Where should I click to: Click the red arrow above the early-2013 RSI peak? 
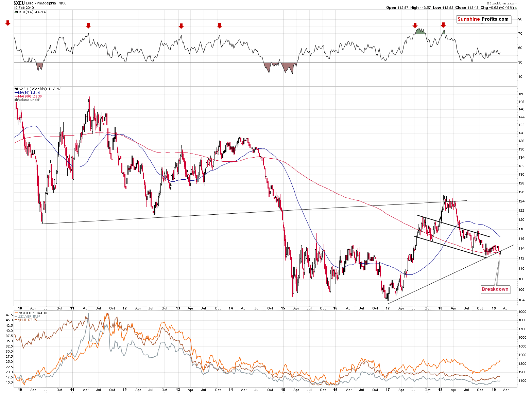[181, 26]
